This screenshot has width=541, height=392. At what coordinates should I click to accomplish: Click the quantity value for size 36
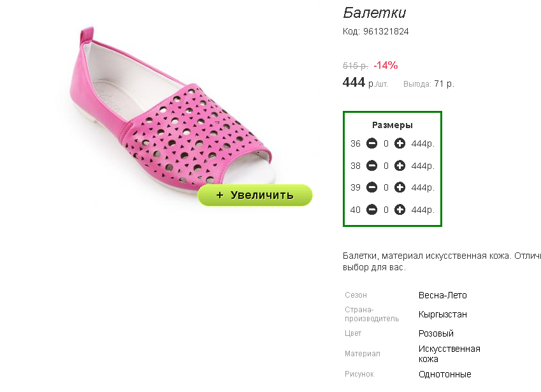[386, 143]
